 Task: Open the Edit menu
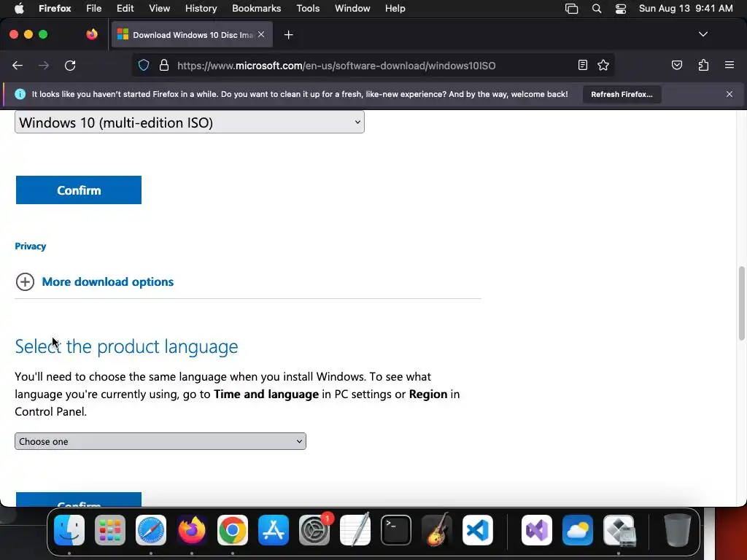(125, 8)
